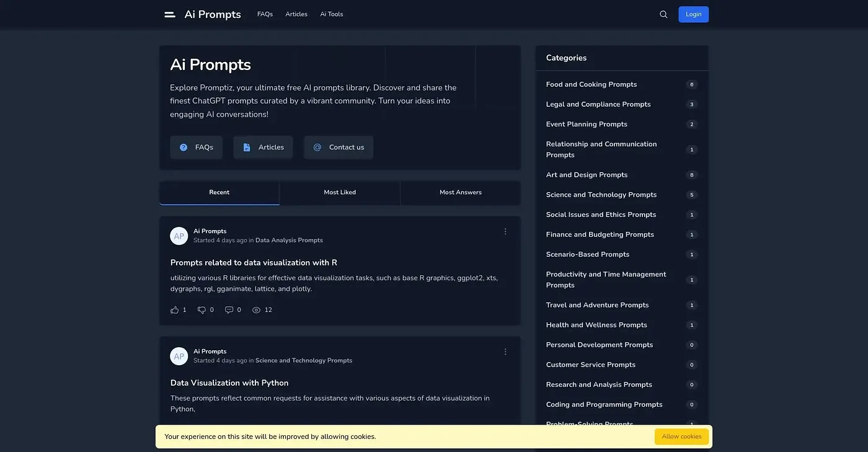Open Productivity and Time Management Prompts category
Screen dimensions: 868x452
tap(606, 280)
